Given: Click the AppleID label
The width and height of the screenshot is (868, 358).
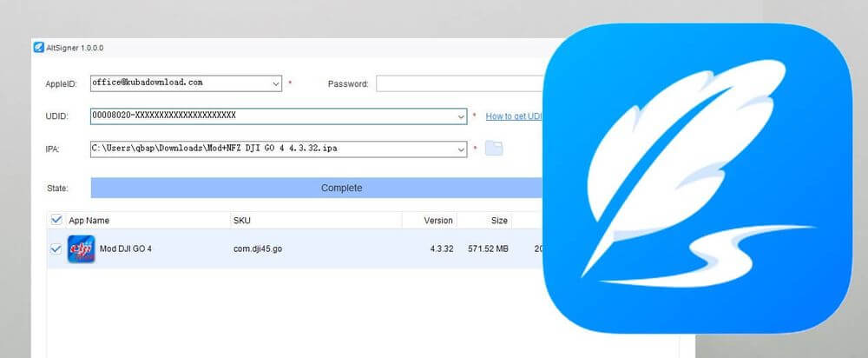Looking at the screenshot, I should click(61, 84).
